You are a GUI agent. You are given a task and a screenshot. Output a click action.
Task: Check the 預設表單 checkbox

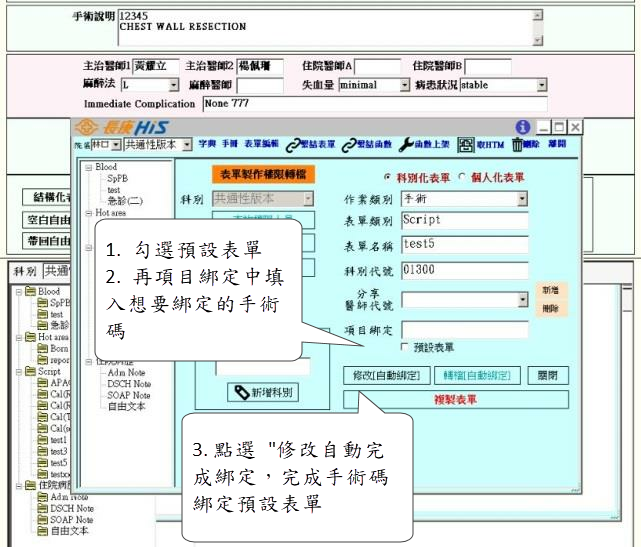405,348
